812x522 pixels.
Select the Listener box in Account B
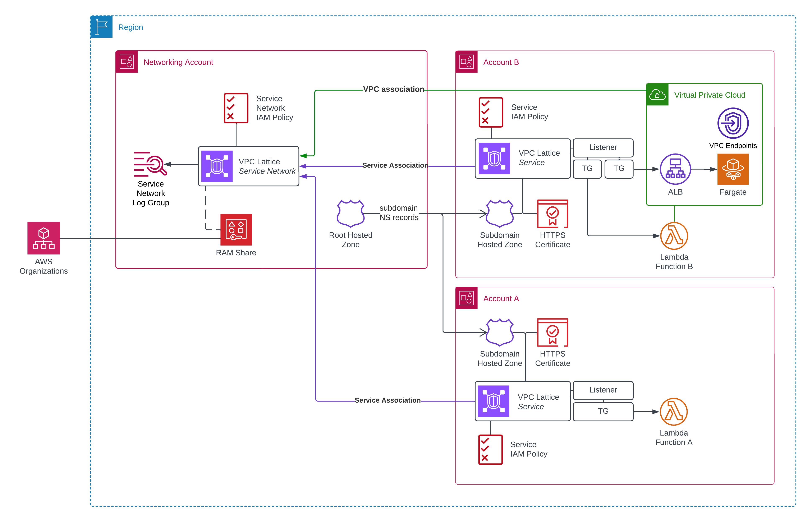tap(603, 147)
